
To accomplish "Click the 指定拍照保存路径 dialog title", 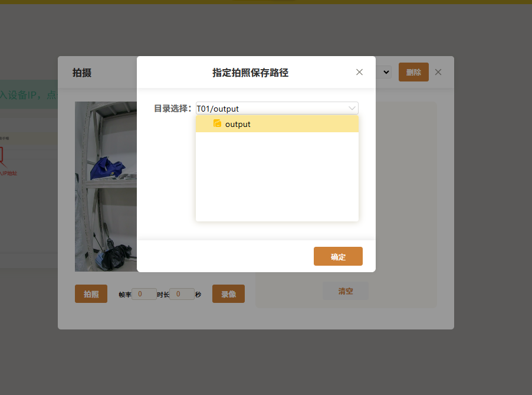I will 250,73.
